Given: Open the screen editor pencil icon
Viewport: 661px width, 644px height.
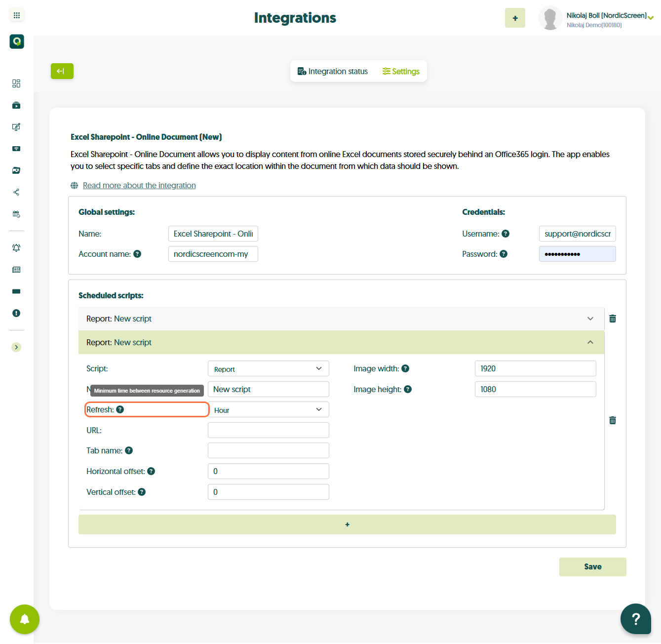Looking at the screenshot, I should tap(16, 127).
